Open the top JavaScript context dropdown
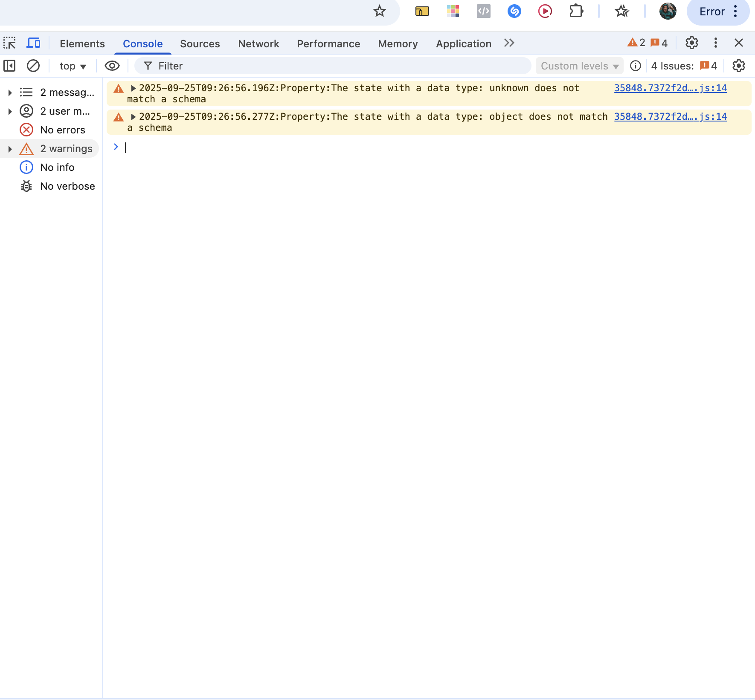 [73, 66]
